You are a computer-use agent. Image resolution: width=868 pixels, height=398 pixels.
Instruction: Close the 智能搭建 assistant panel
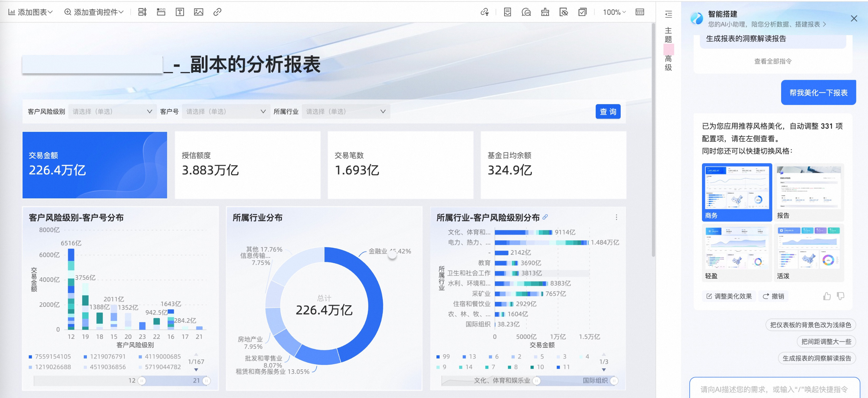tap(854, 18)
